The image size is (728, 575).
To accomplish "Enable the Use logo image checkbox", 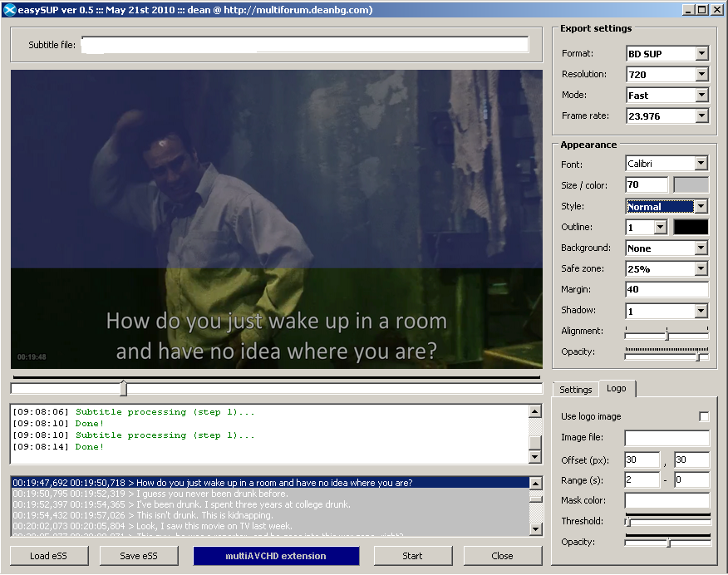I will point(704,416).
